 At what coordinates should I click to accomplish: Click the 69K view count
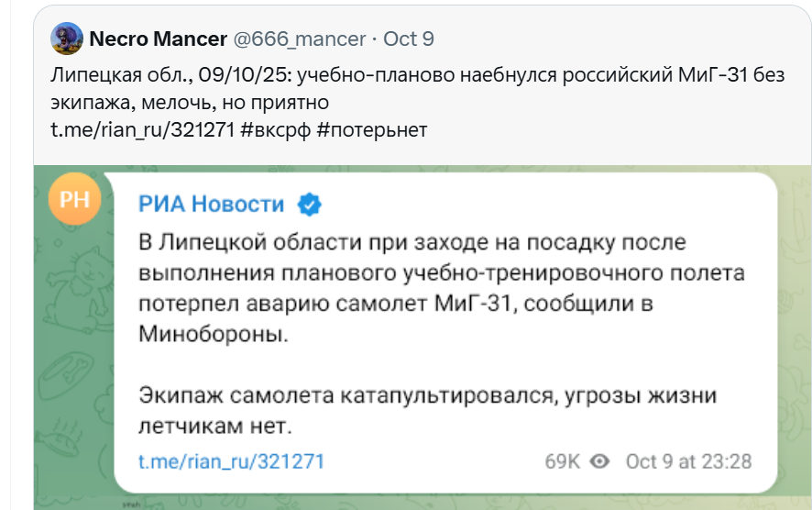tap(563, 461)
